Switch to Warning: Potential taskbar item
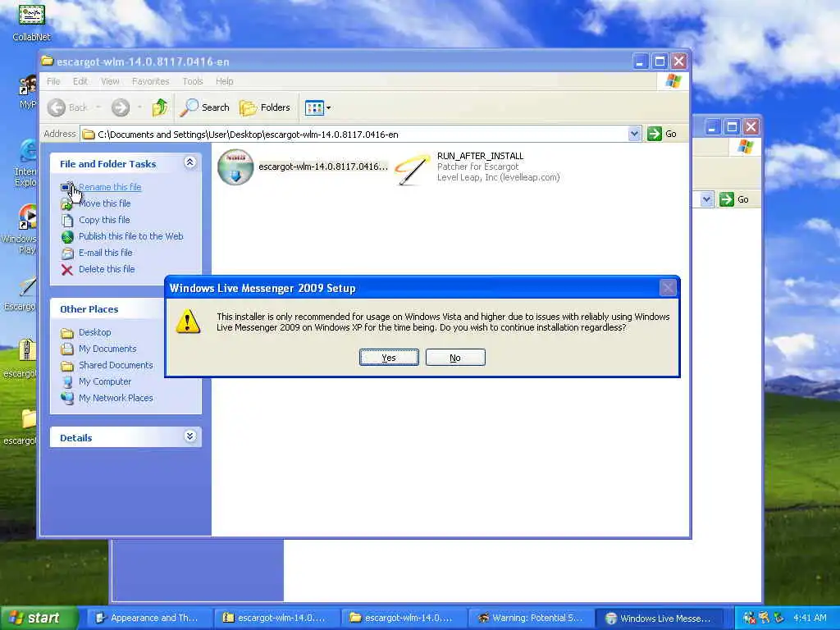Screen dimensions: 840x630 coord(531,619)
